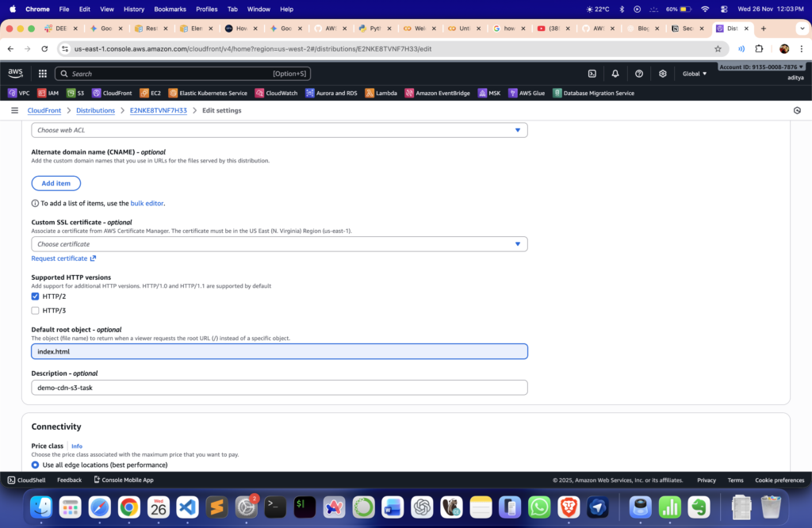Viewport: 812px width, 528px height.
Task: Open the AWS support help icon
Action: point(639,74)
